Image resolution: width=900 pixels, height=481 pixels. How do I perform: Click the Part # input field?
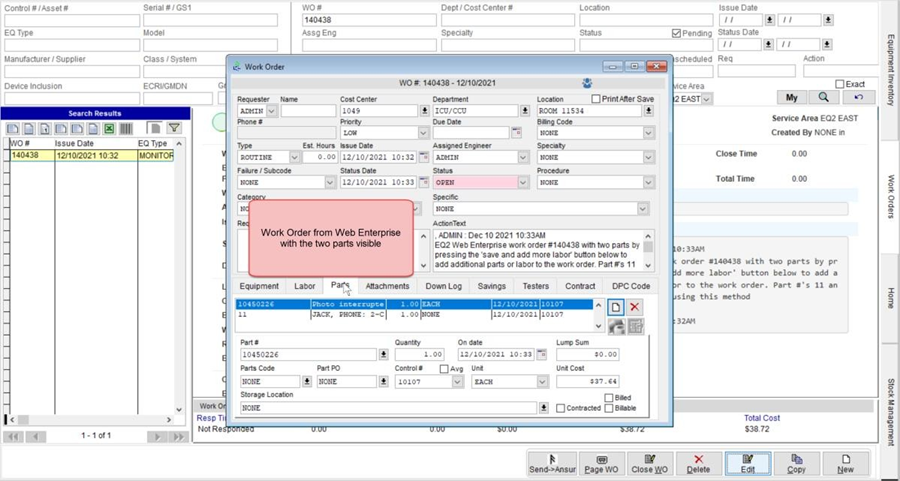tap(308, 354)
